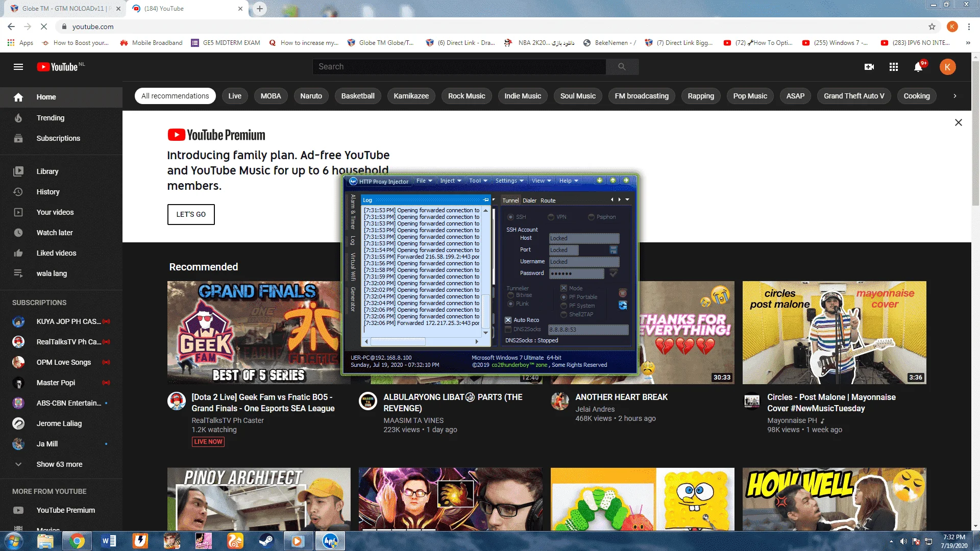This screenshot has height=551, width=980.
Task: Toggle the Mode checkbox
Action: pos(563,288)
